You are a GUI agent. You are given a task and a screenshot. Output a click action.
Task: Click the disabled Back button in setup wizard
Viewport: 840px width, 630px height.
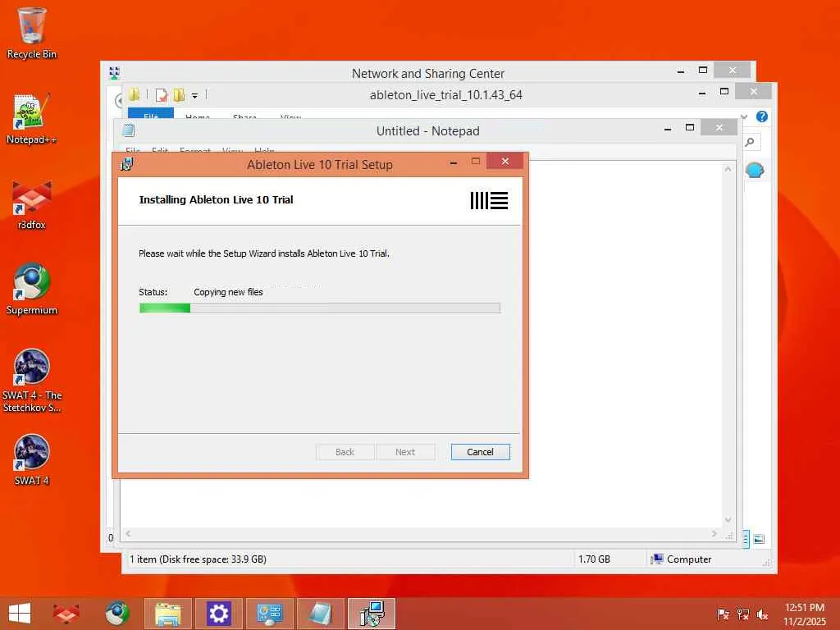click(x=345, y=452)
